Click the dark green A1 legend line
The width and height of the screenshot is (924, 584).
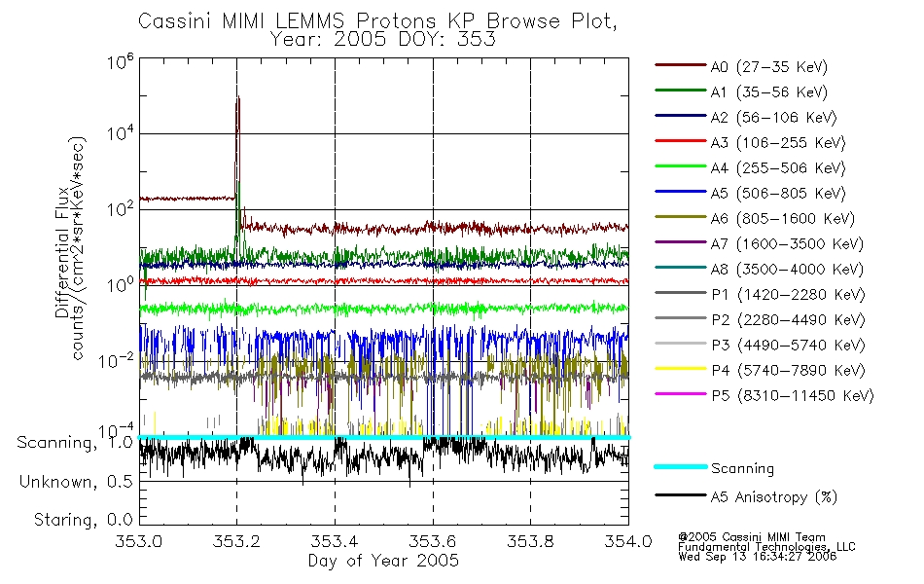(680, 91)
